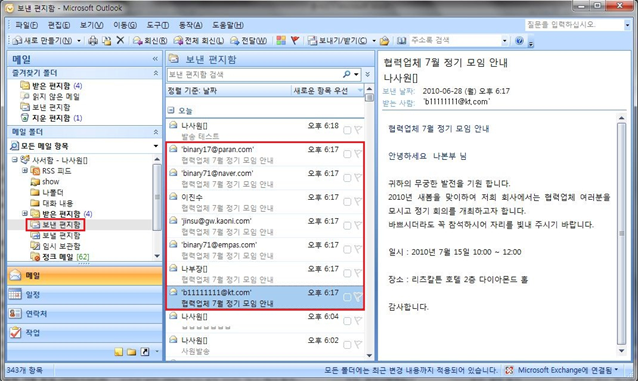This screenshot has height=381, width=638.
Task: Open the 편집 menu
Action: click(x=59, y=25)
